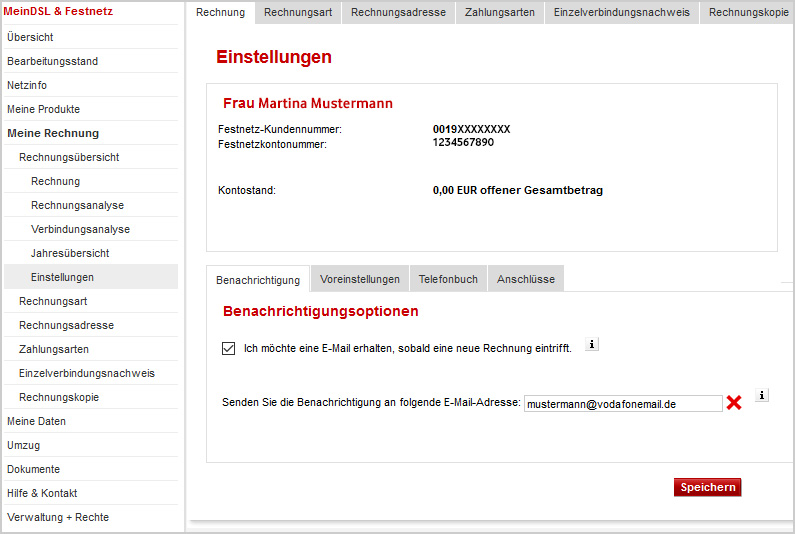This screenshot has height=534, width=795.
Task: Expand Rechnungsübersicht in sidebar tree
Action: (x=69, y=157)
